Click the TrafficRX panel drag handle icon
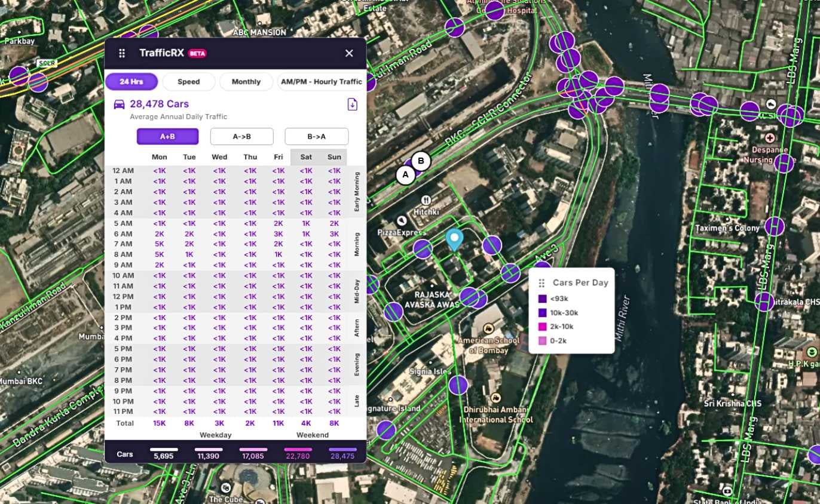This screenshot has width=820, height=504. 122,53
